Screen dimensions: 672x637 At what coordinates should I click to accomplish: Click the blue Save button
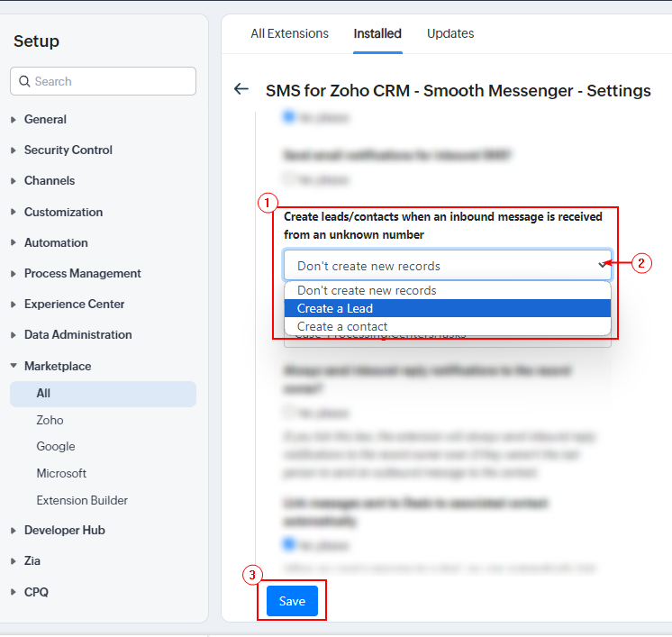[292, 601]
